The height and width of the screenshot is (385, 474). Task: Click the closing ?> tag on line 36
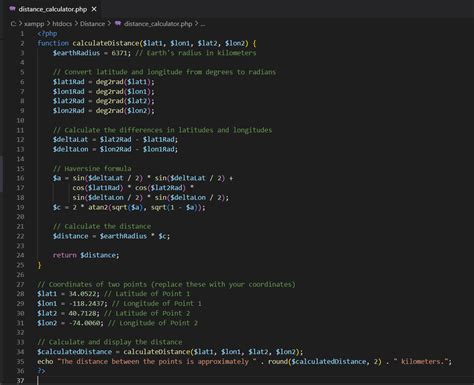click(41, 371)
